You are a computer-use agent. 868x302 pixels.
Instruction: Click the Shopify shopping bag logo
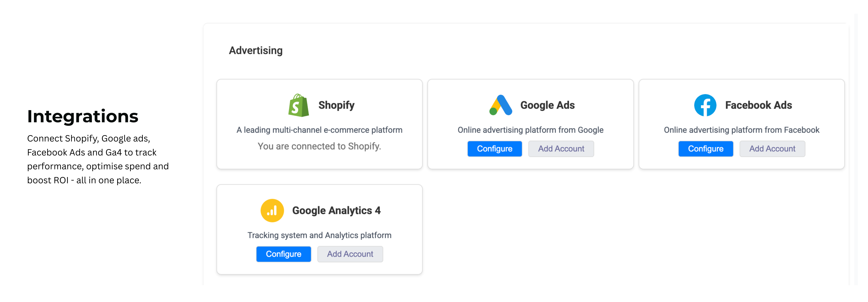coord(299,105)
